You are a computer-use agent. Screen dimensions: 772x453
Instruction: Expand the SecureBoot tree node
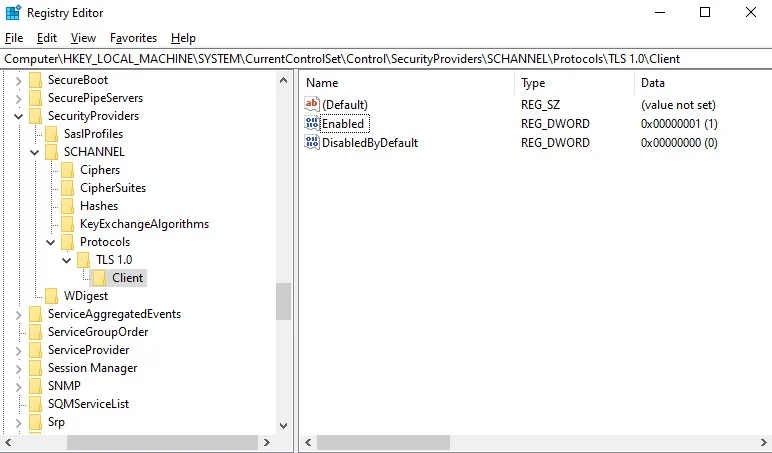click(x=18, y=80)
